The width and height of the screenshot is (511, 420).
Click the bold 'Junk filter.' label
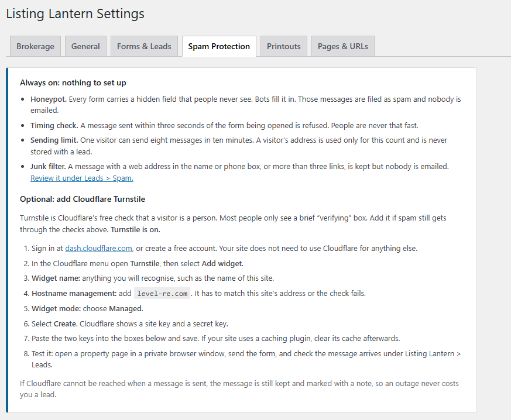(x=48, y=166)
